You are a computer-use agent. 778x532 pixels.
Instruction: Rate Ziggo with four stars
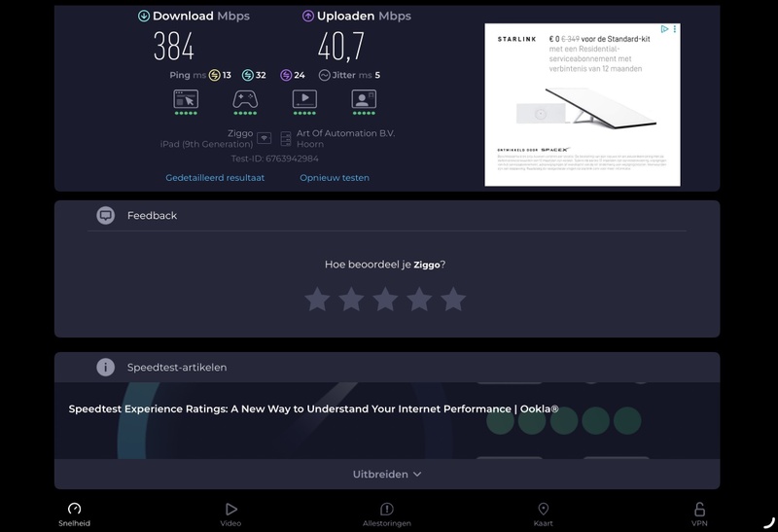(419, 300)
